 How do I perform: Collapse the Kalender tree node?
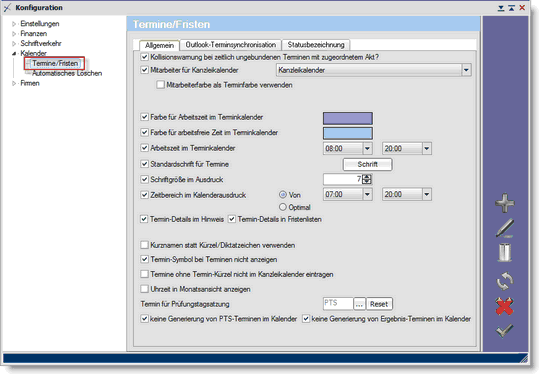(x=14, y=53)
